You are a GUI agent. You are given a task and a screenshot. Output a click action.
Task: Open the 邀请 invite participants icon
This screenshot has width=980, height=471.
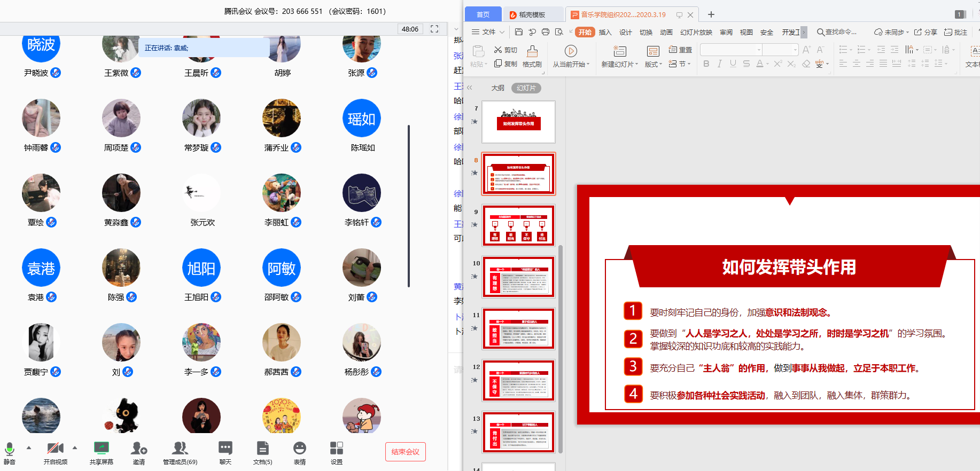(139, 449)
